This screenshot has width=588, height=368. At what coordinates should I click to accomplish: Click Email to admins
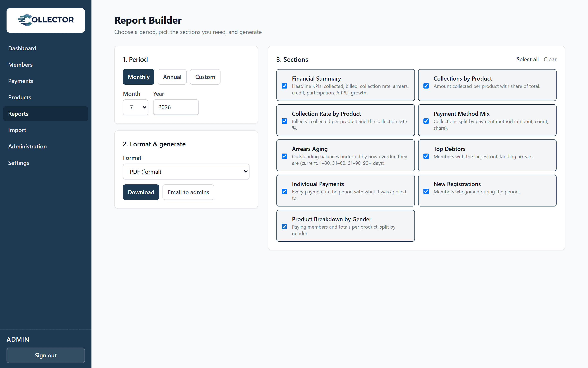pyautogui.click(x=188, y=192)
